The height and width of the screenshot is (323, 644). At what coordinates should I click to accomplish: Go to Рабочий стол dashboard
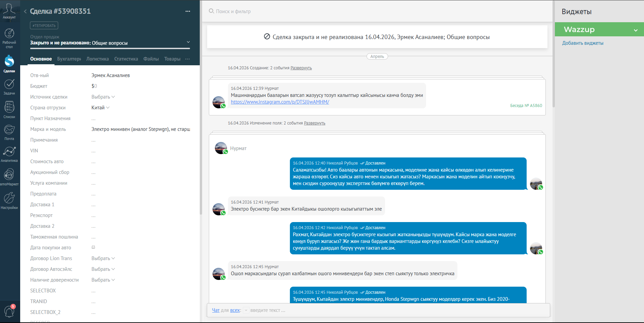[9, 38]
